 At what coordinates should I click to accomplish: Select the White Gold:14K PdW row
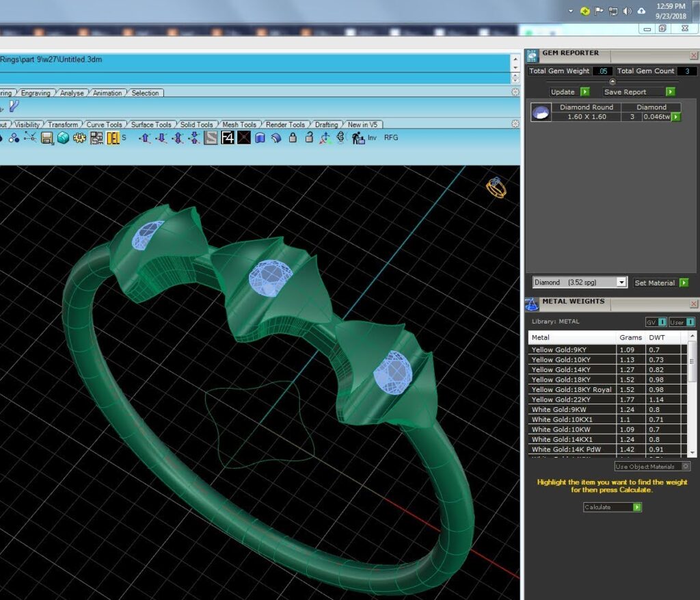point(608,449)
